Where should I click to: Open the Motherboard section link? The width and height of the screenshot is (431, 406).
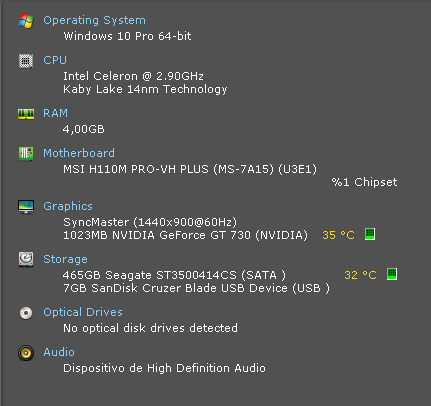coord(79,153)
